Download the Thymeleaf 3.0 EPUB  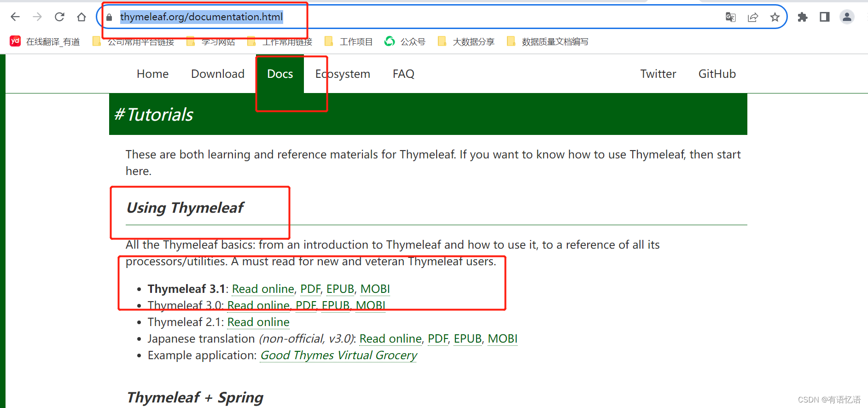click(x=336, y=305)
